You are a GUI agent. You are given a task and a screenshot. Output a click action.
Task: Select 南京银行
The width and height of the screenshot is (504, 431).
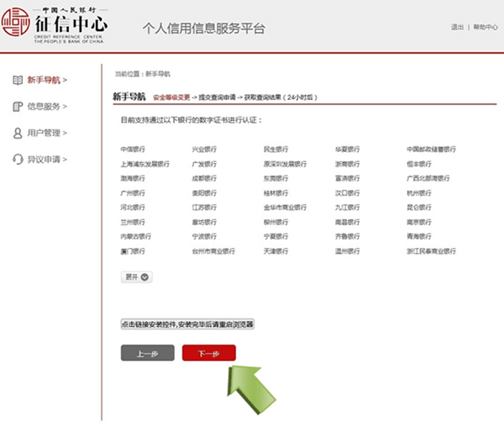[419, 222]
